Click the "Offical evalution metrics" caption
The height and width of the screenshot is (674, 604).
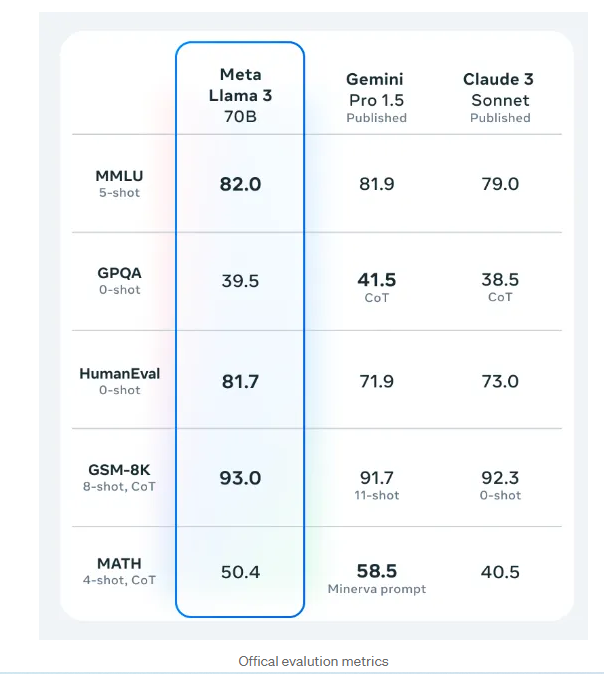pos(313,661)
